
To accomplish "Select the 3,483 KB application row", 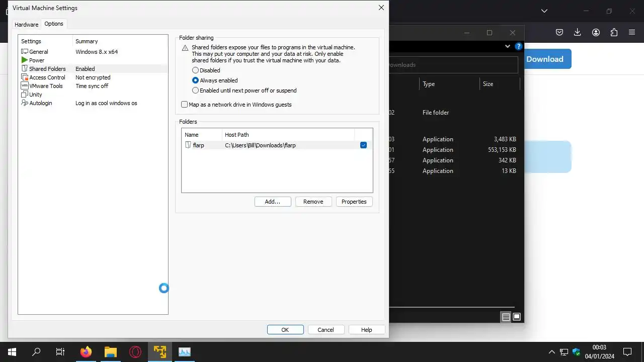I will pos(455,139).
